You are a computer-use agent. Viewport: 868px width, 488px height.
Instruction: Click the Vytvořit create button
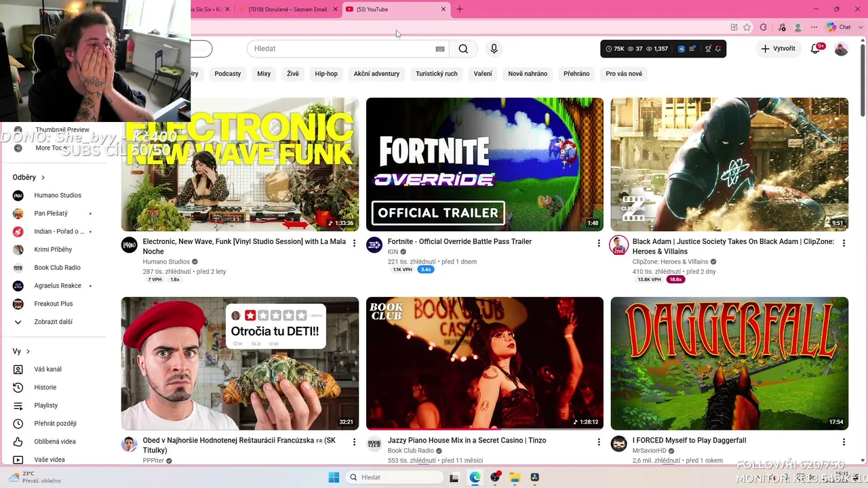coord(778,49)
